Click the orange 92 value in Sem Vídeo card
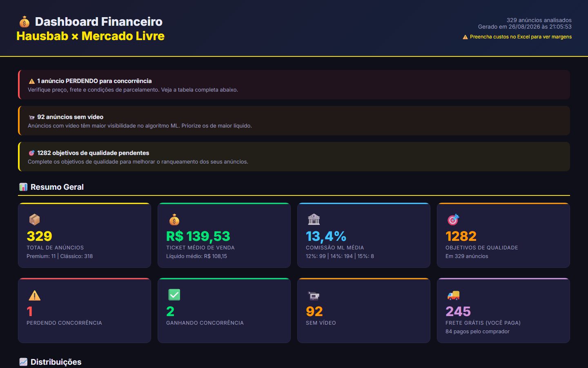The image size is (588, 368). (x=314, y=311)
